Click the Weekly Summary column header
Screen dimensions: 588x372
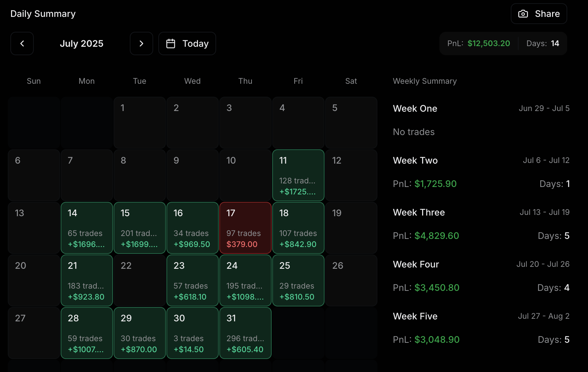[x=425, y=81]
